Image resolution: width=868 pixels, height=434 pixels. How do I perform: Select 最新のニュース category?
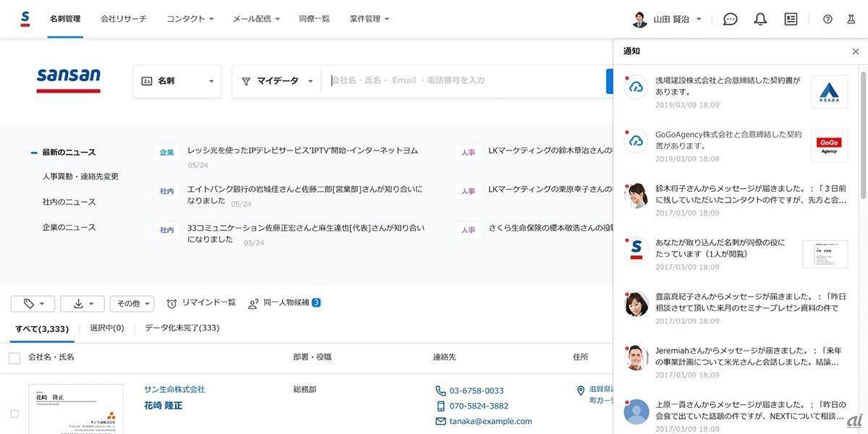click(69, 153)
